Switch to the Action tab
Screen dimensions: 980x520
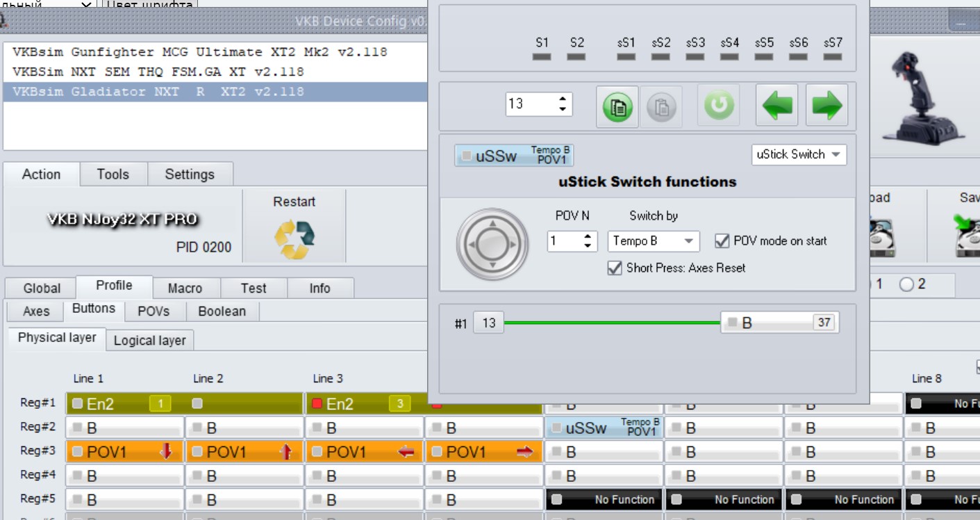(42, 174)
